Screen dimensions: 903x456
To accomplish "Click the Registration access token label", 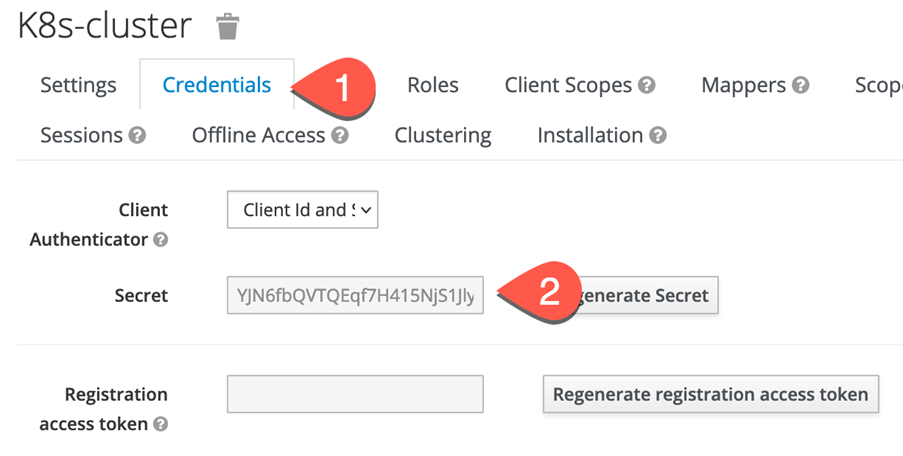I will (x=103, y=409).
